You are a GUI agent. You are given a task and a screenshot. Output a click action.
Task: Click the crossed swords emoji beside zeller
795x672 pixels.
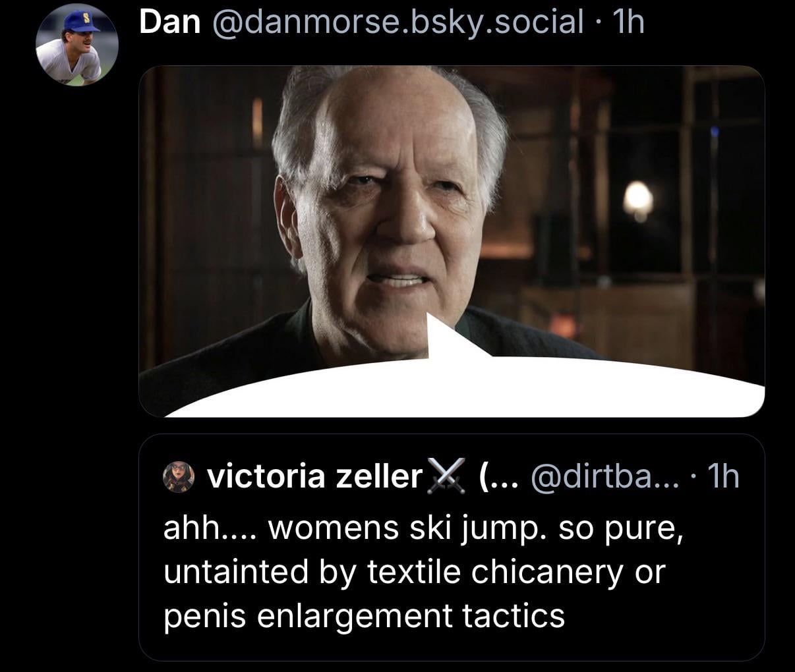pyautogui.click(x=446, y=475)
